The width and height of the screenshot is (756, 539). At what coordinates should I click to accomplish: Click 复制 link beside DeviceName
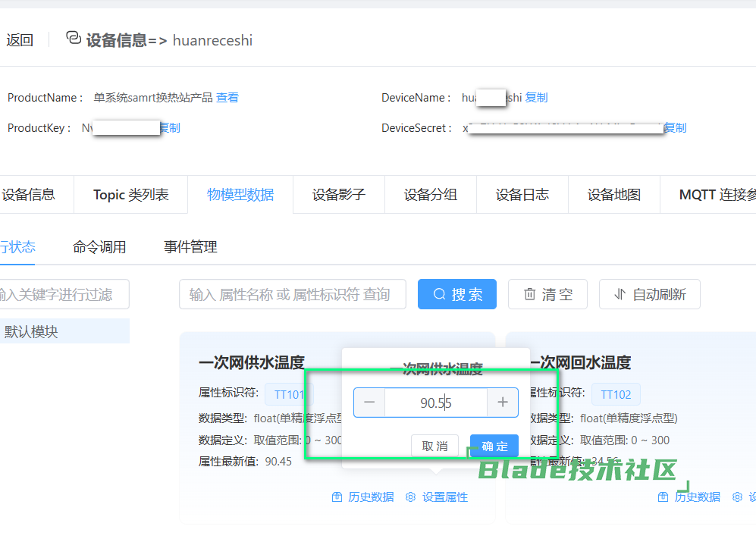point(536,98)
